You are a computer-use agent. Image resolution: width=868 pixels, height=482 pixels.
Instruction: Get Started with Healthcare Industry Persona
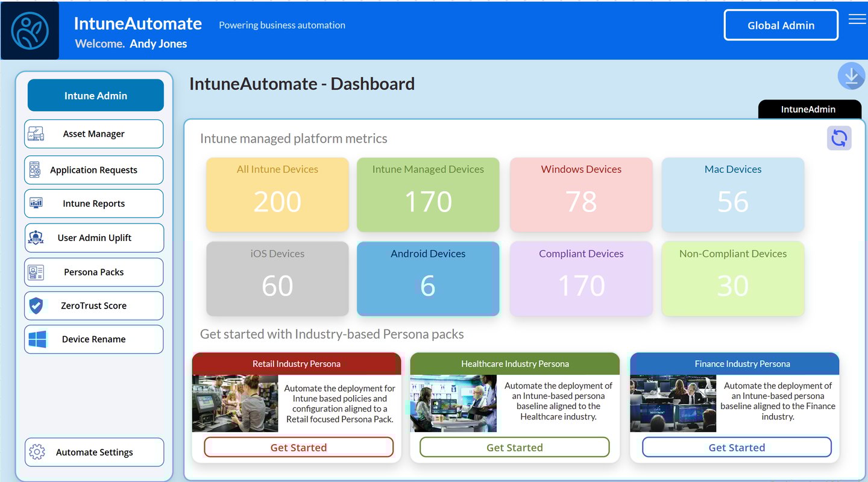click(515, 447)
